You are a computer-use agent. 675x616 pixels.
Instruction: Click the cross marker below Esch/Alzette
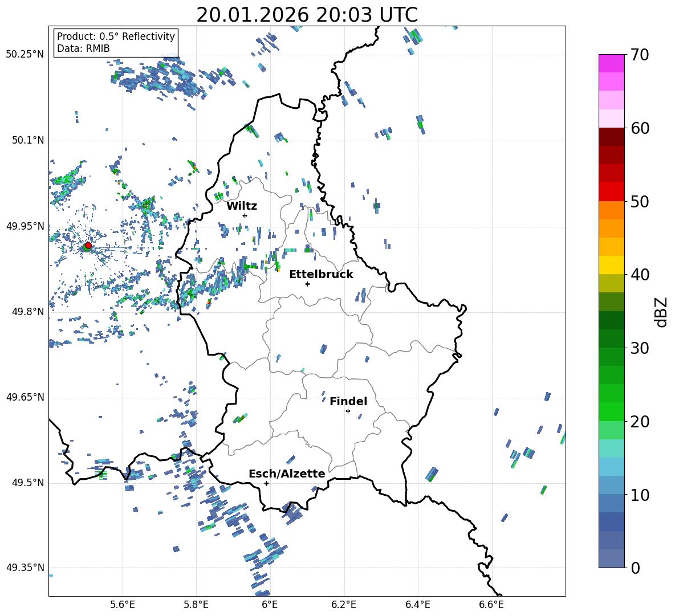tap(266, 483)
